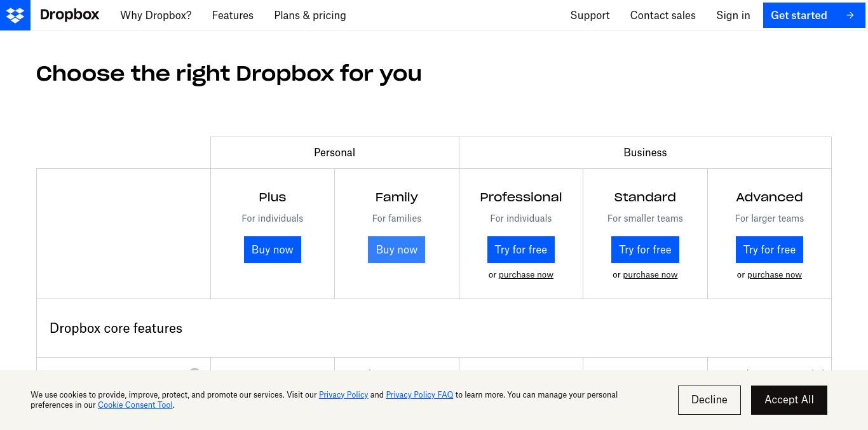Buy the Family plan now
Screen dimensions: 868x430
[397, 250]
